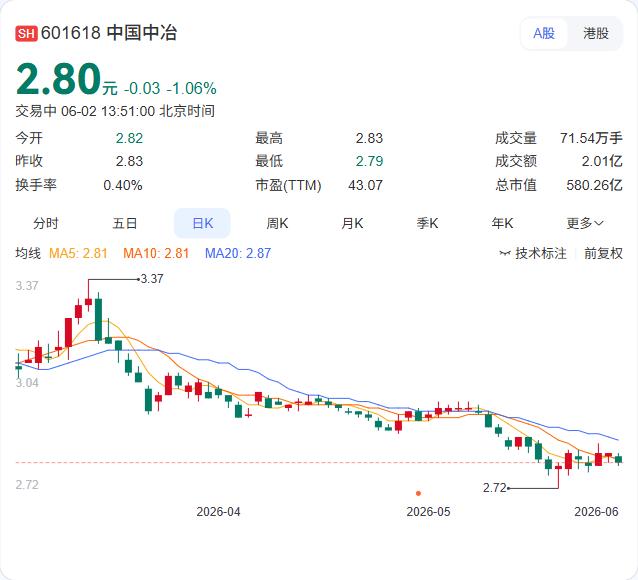Expand the 更多 dropdown

585,223
